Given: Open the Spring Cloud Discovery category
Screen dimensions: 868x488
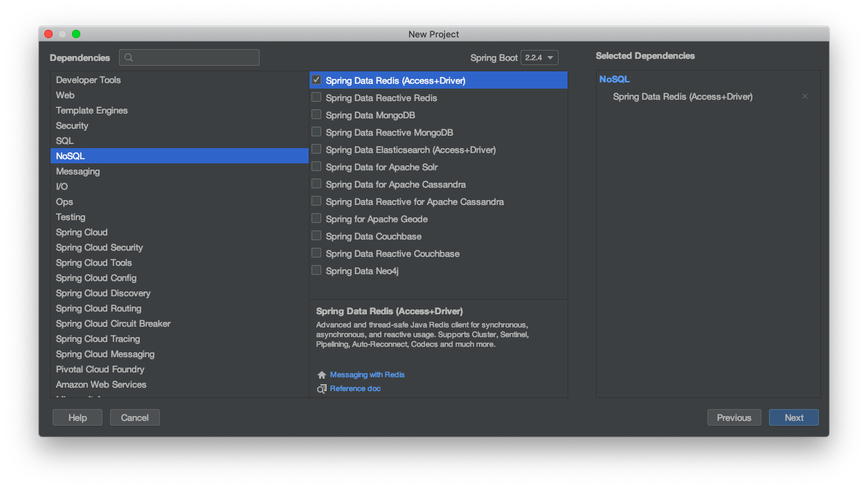Looking at the screenshot, I should 179,293.
